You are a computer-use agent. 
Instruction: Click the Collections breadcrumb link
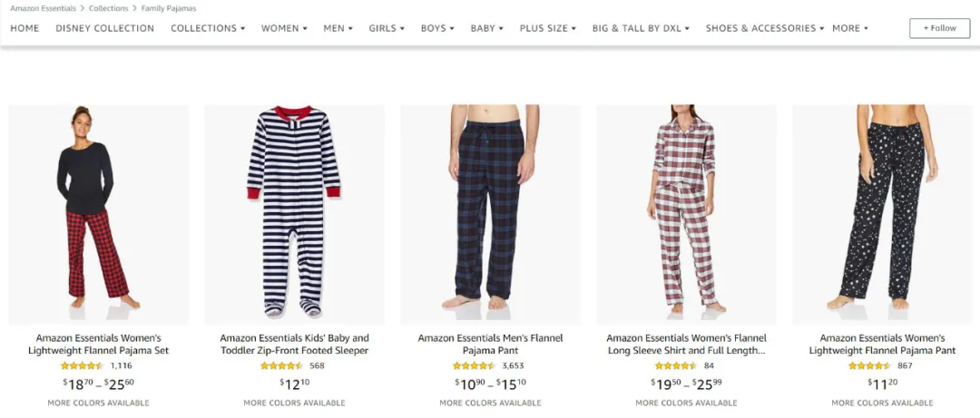(108, 8)
